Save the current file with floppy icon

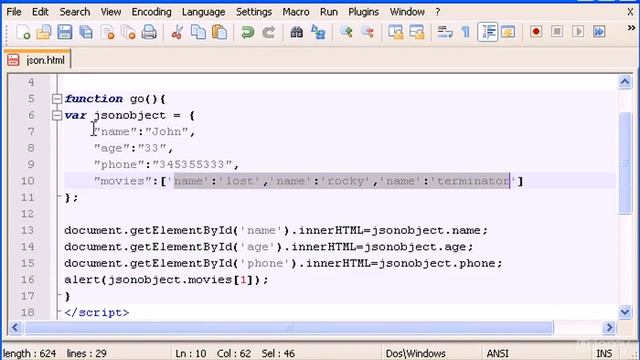[x=64, y=32]
